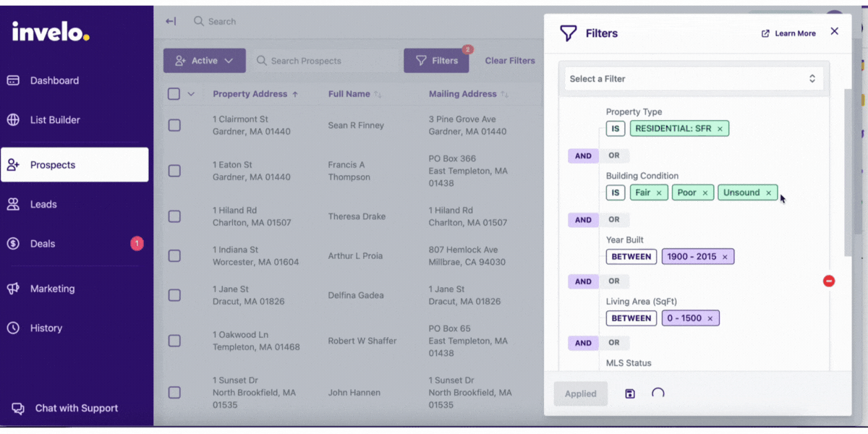Click BETWEEN operator for Year Built
The width and height of the screenshot is (868, 434).
(631, 257)
